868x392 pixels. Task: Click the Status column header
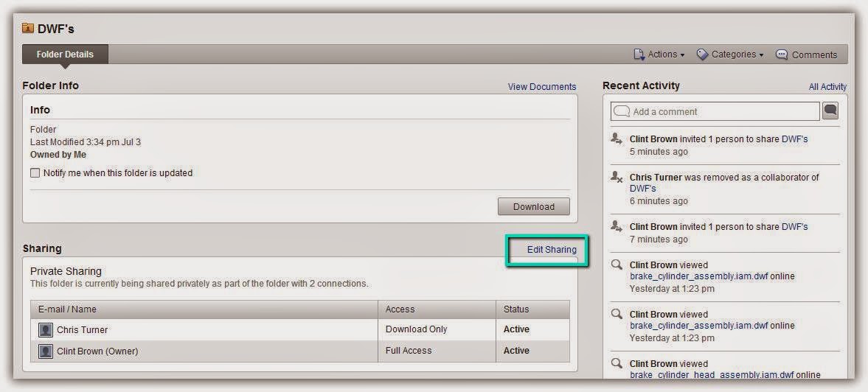(x=532, y=309)
